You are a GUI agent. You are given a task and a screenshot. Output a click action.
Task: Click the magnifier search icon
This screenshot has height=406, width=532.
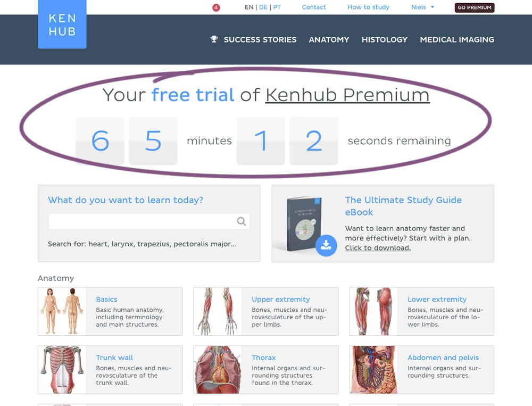click(241, 221)
